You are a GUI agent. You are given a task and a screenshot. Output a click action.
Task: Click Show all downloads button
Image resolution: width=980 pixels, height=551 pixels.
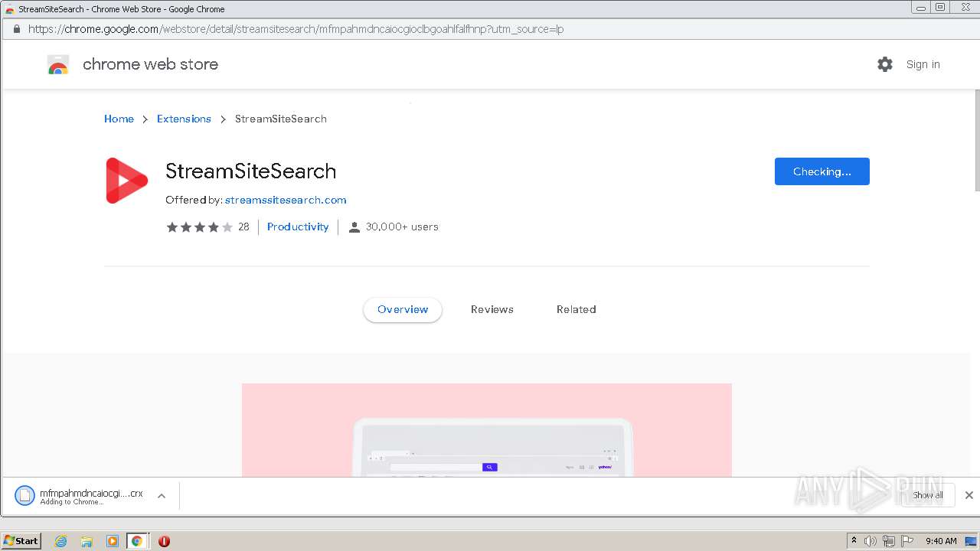coord(928,495)
